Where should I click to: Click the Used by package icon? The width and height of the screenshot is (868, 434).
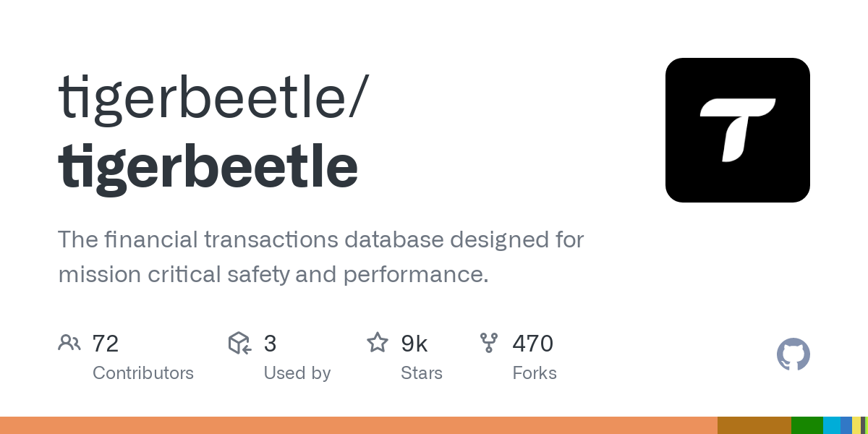(x=239, y=343)
